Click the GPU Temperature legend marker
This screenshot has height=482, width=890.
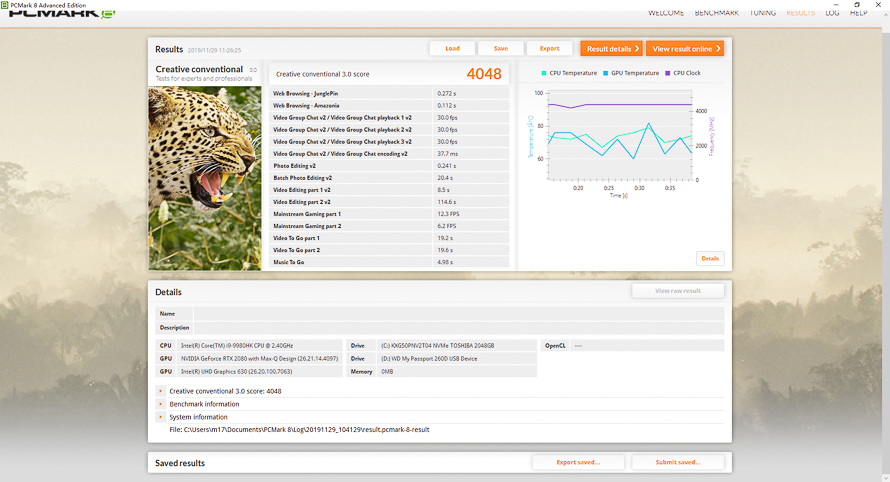[x=606, y=73]
